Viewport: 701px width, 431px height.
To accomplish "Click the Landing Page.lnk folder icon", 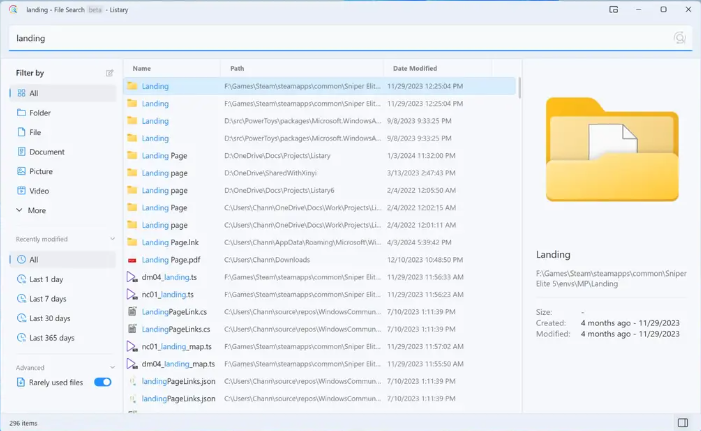I will (x=132, y=242).
